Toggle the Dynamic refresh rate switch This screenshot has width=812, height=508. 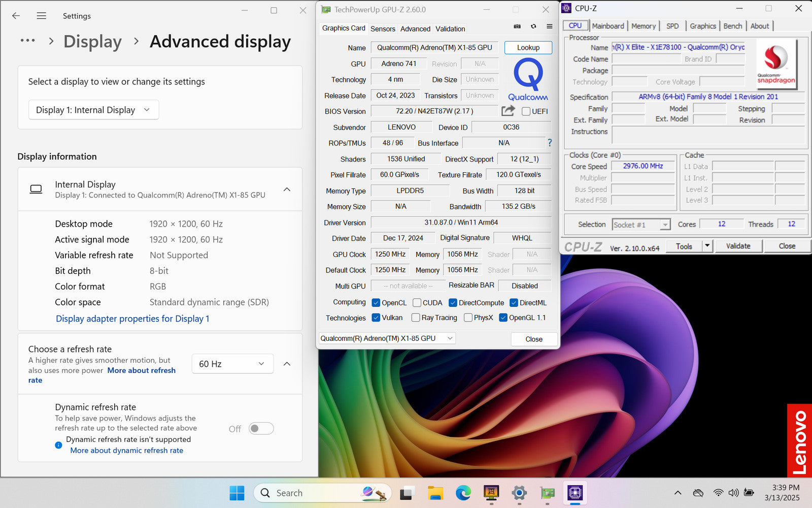tap(261, 429)
